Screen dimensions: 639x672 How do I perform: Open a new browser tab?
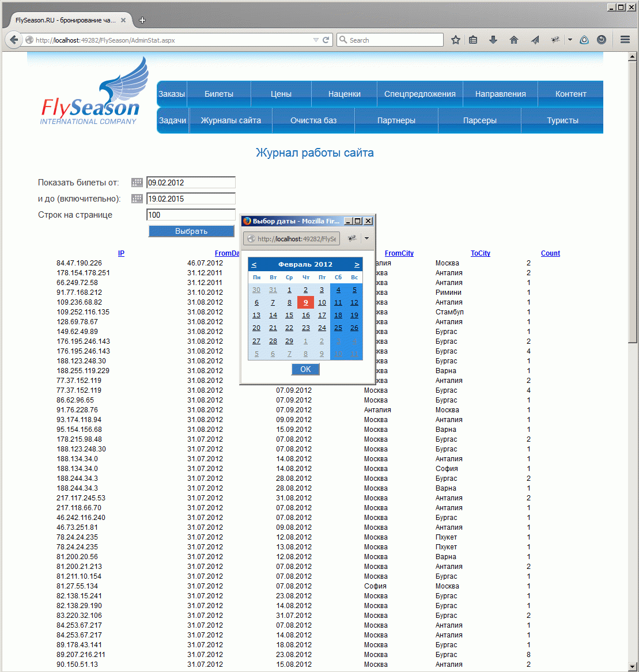click(x=142, y=20)
